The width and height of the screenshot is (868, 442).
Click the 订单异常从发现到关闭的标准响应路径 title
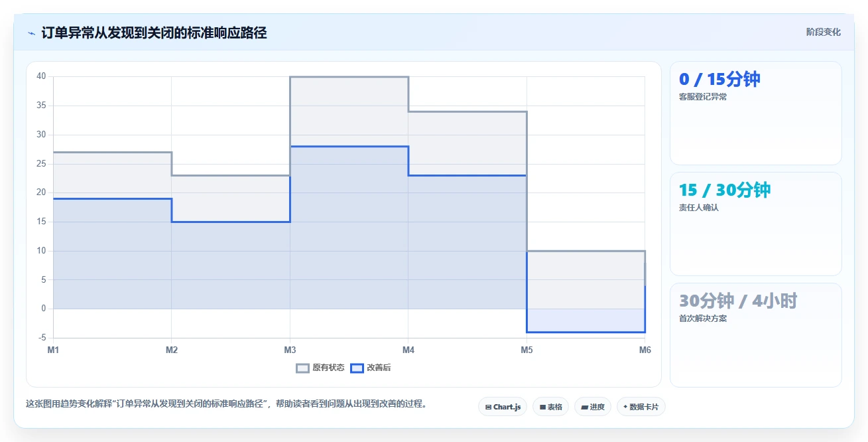point(154,33)
